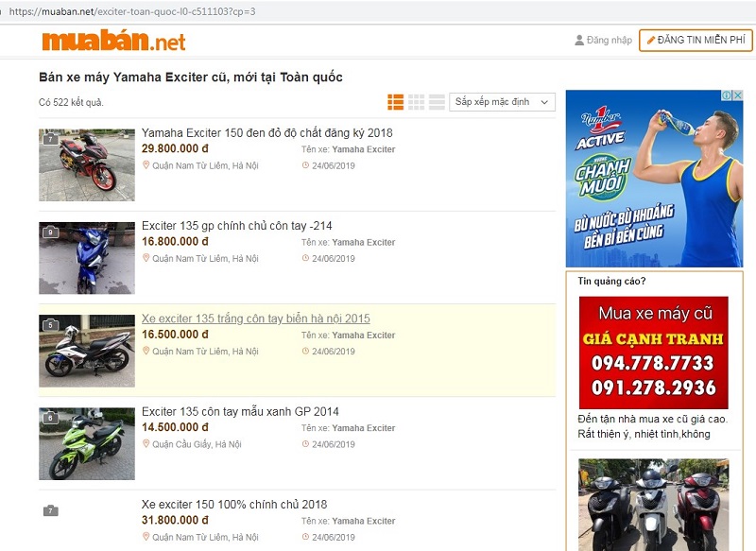Click the Mua xe máy cũ red ad

pos(653,353)
